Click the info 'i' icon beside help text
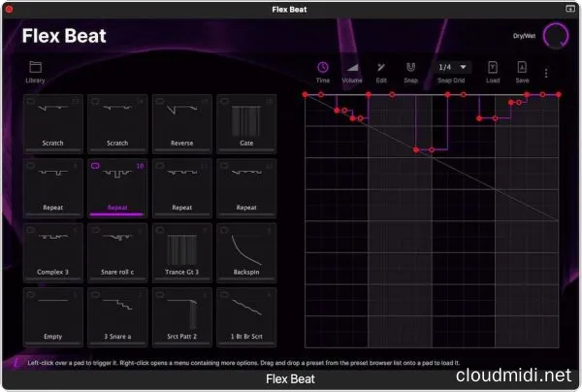The image size is (582, 392). [16, 362]
